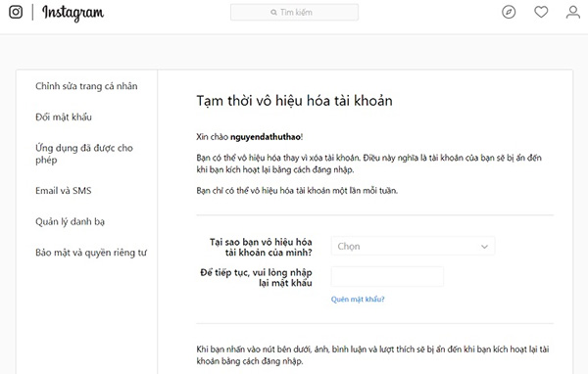Focus the Tìm kiếm search box
The image size is (588, 374).
(294, 12)
